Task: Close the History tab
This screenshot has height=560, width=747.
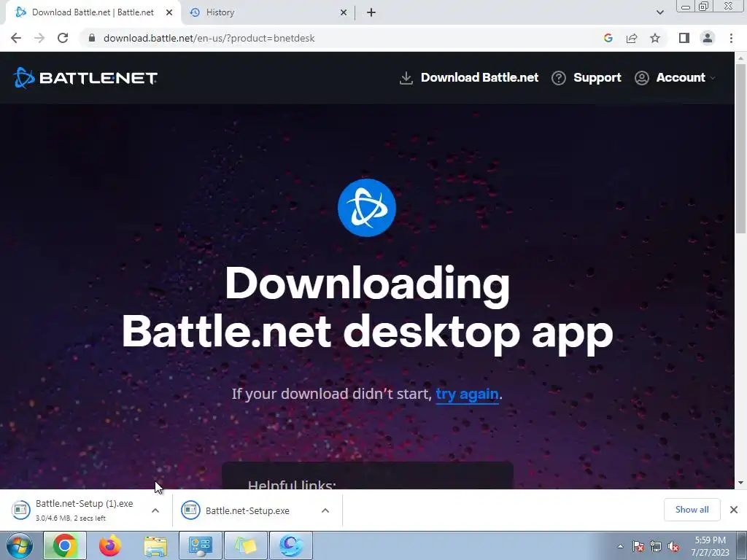Action: pyautogui.click(x=344, y=12)
